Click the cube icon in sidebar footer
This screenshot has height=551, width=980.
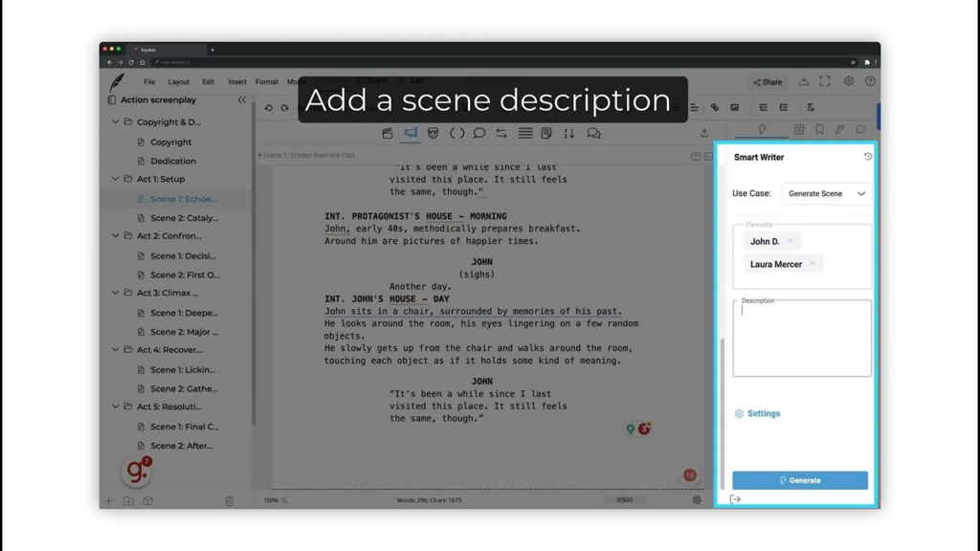coord(148,501)
